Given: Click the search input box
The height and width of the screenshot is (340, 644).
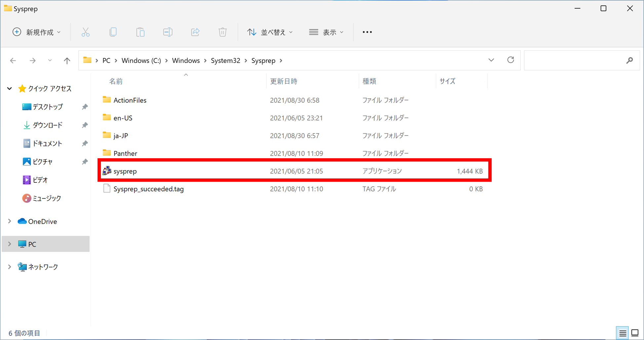Looking at the screenshot, I should tap(575, 61).
